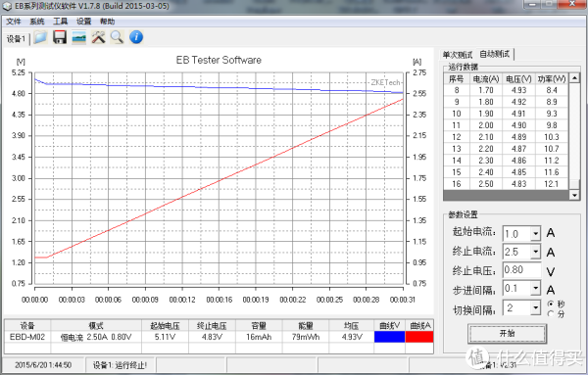Open file with the folder icon
This screenshot has width=588, height=375.
tap(40, 37)
